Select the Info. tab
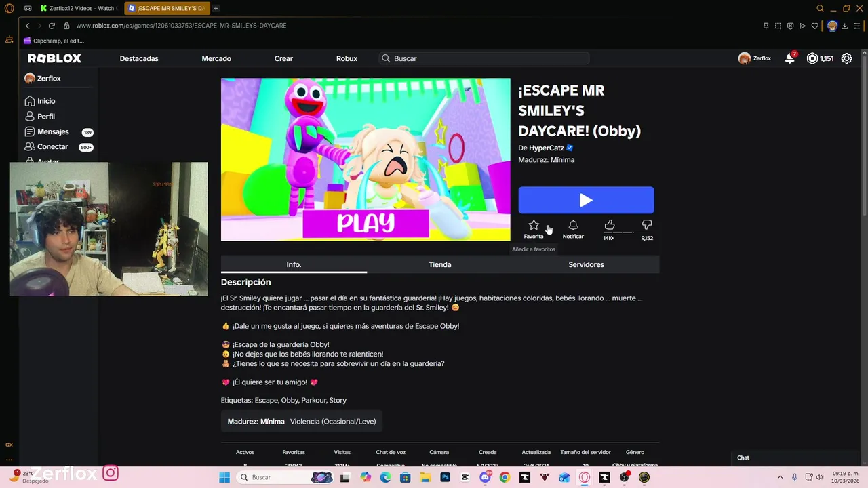The width and height of the screenshot is (868, 488). click(294, 264)
